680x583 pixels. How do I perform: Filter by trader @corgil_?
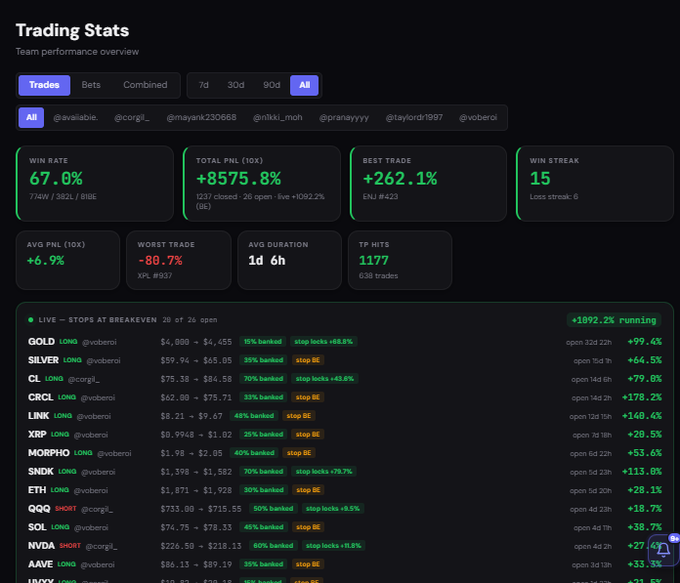tap(132, 118)
